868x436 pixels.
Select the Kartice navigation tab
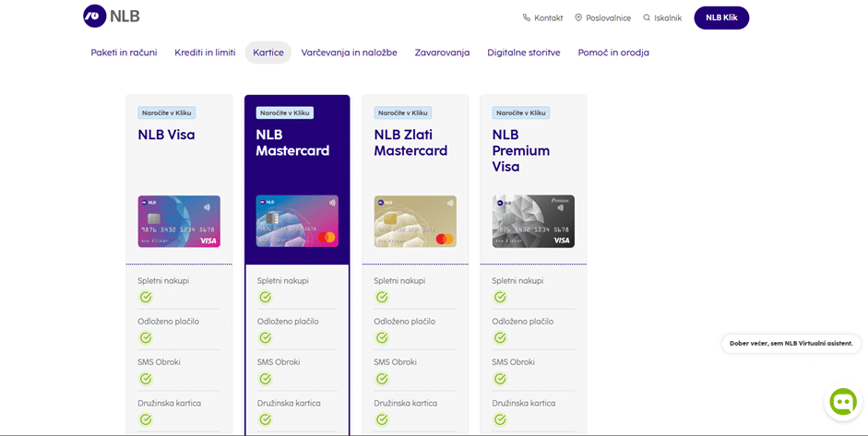268,53
